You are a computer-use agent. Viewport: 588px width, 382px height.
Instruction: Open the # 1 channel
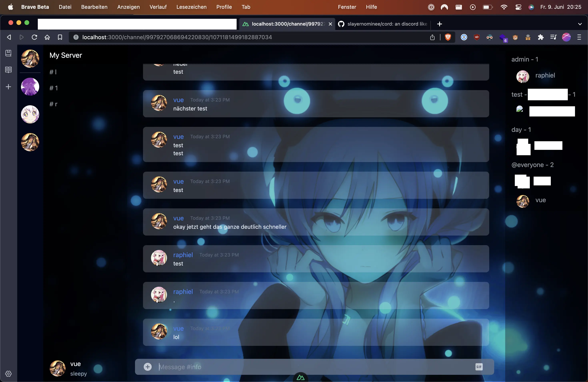coord(54,88)
